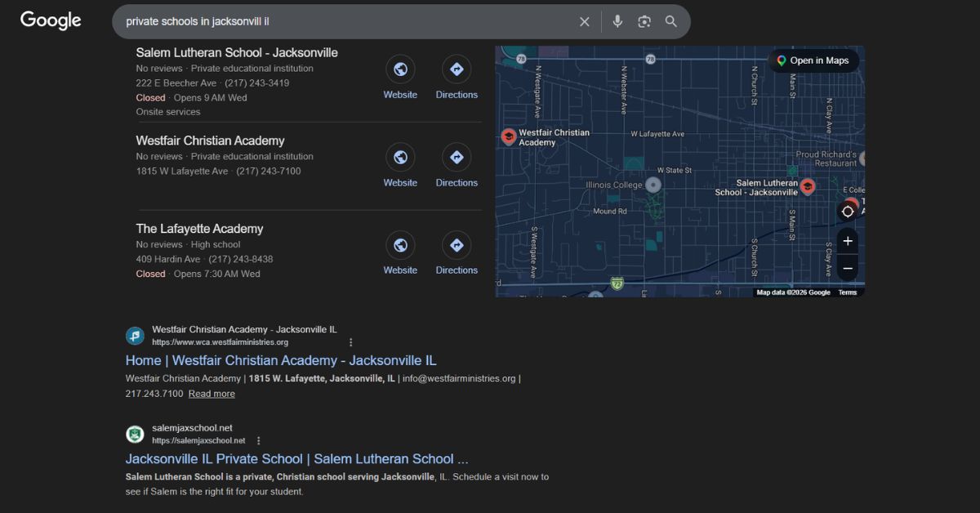This screenshot has width=980, height=513.
Task: Open Google Lens image search
Action: click(x=644, y=21)
